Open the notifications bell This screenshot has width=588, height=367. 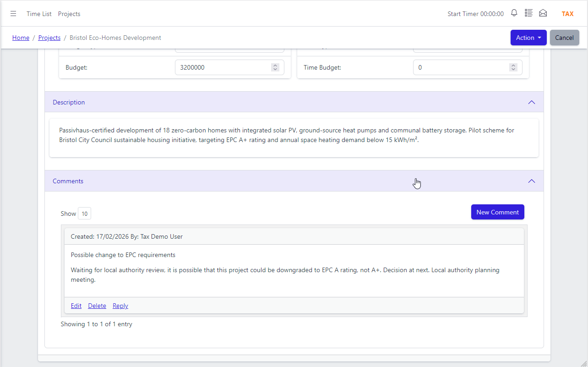[514, 13]
